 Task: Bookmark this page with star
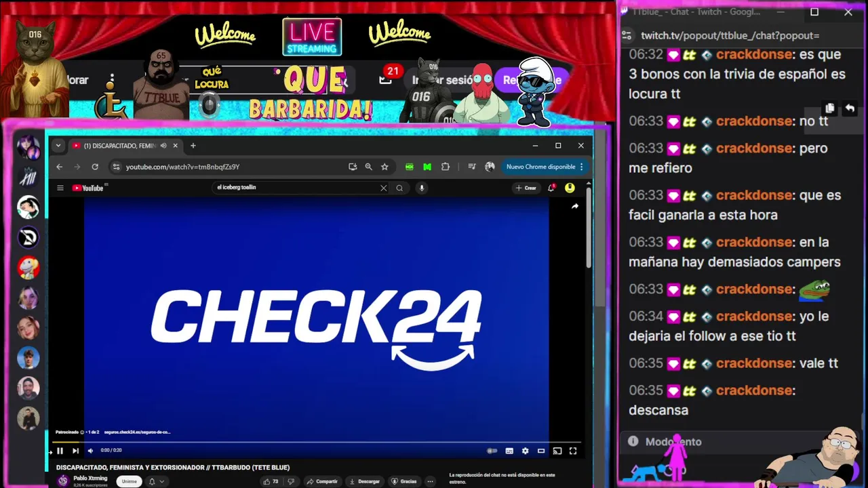point(384,167)
